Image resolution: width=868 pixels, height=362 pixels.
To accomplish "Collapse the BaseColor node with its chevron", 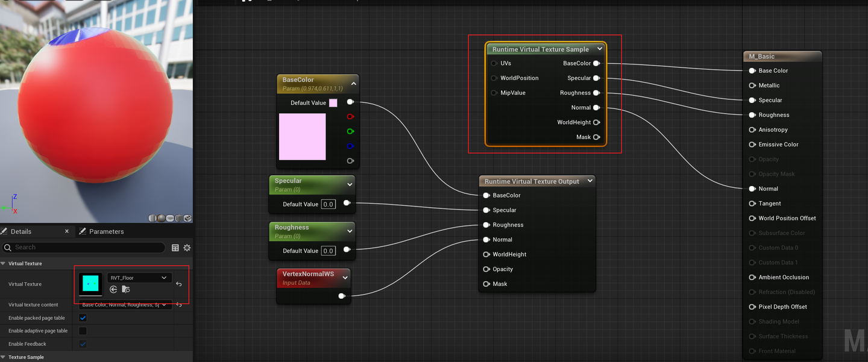I will point(353,84).
